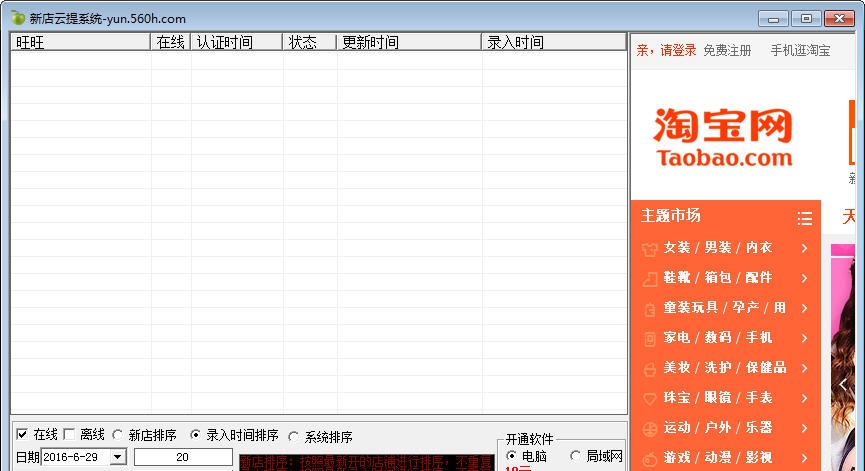Click the 免费注册 link
This screenshot has width=865, height=471.
[727, 51]
